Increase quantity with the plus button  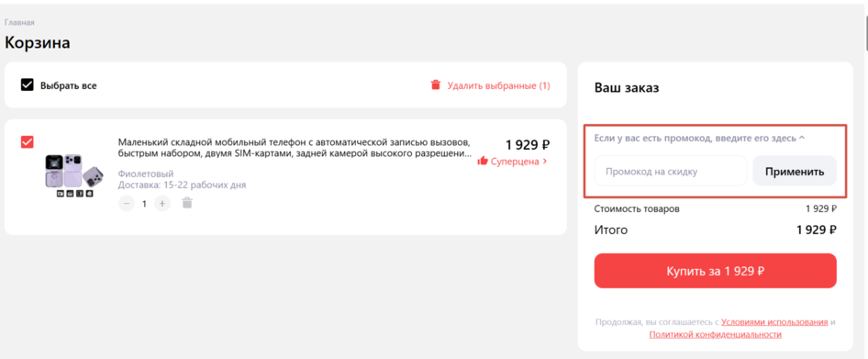coord(162,204)
